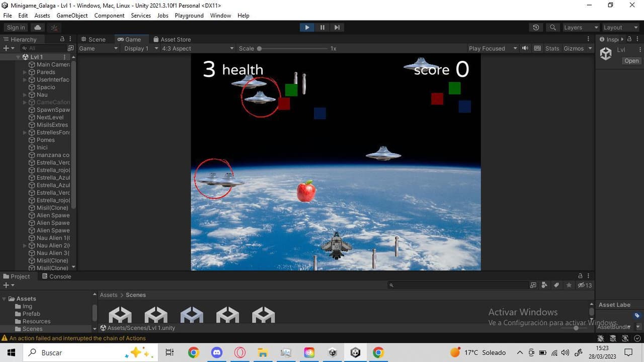Open the Game view mode dropdown
The width and height of the screenshot is (644, 362).
click(x=99, y=48)
